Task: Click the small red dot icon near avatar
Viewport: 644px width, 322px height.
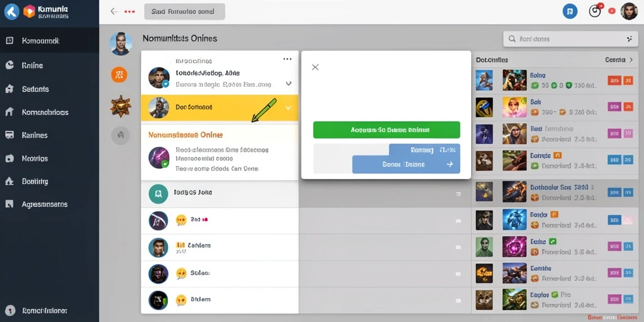Action: (611, 11)
